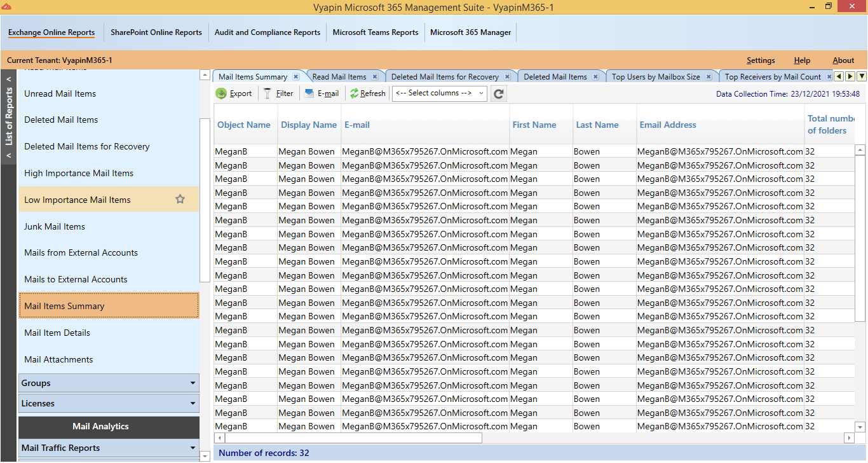Open the Unread Mail Items report

[x=109, y=93]
